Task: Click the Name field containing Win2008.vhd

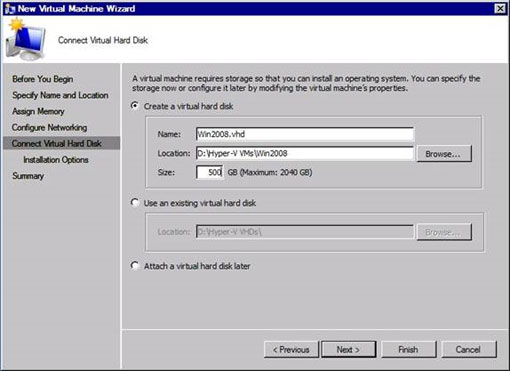Action: tap(305, 134)
